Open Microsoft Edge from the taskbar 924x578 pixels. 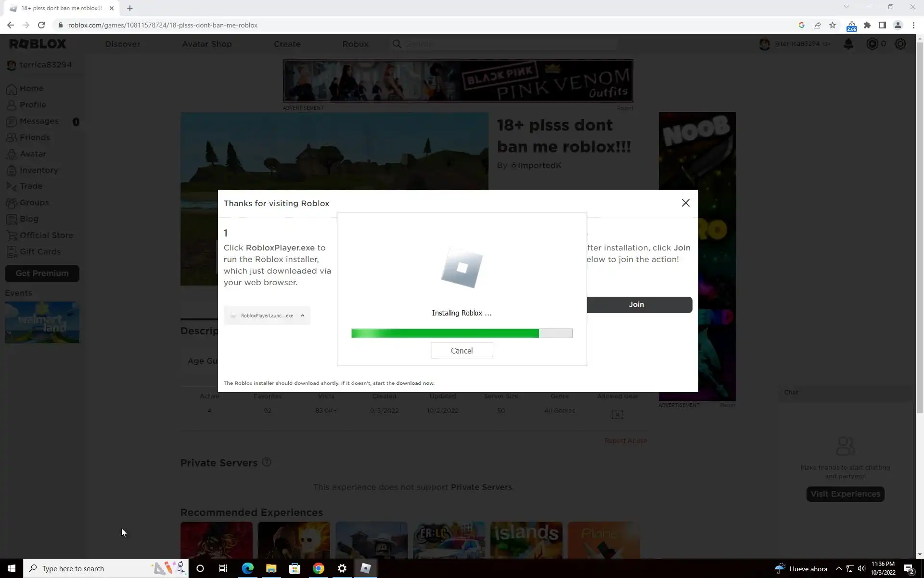[248, 568]
